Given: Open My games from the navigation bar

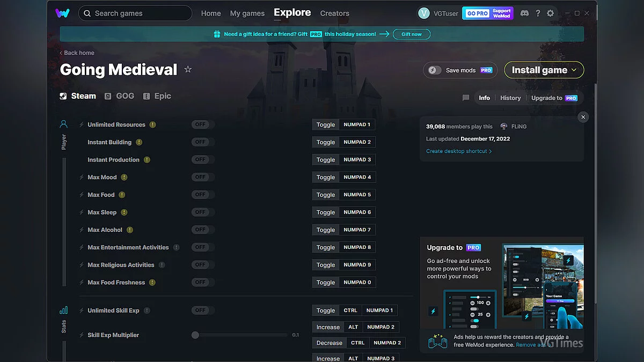Looking at the screenshot, I should point(247,13).
